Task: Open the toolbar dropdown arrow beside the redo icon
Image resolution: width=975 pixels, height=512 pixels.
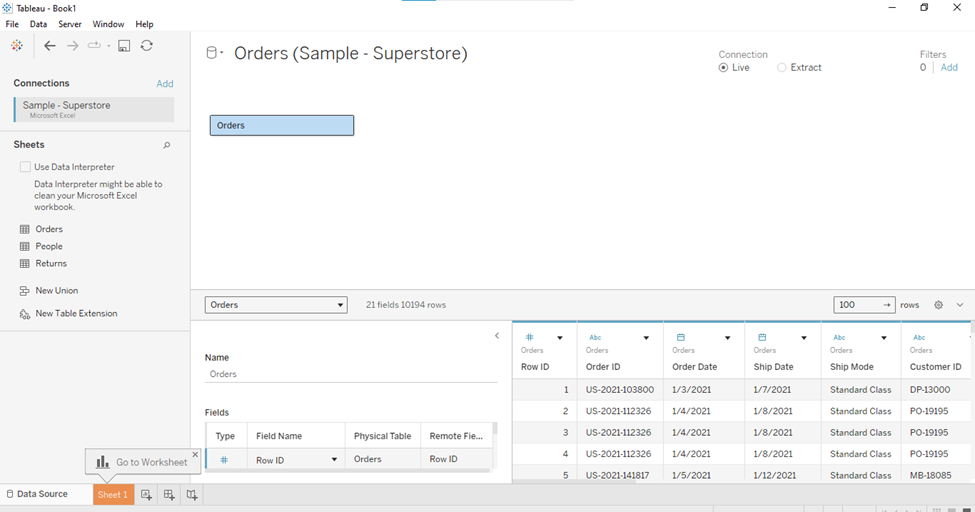Action: point(108,46)
